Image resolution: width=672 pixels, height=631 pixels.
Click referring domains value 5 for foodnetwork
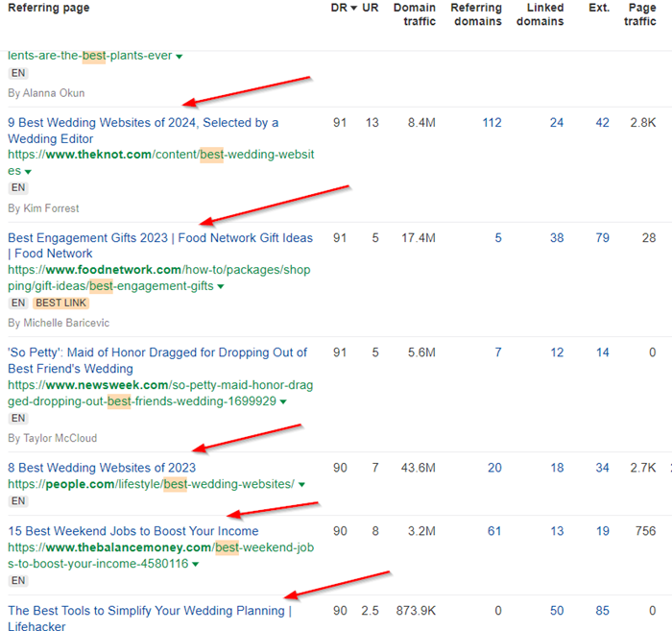(498, 238)
